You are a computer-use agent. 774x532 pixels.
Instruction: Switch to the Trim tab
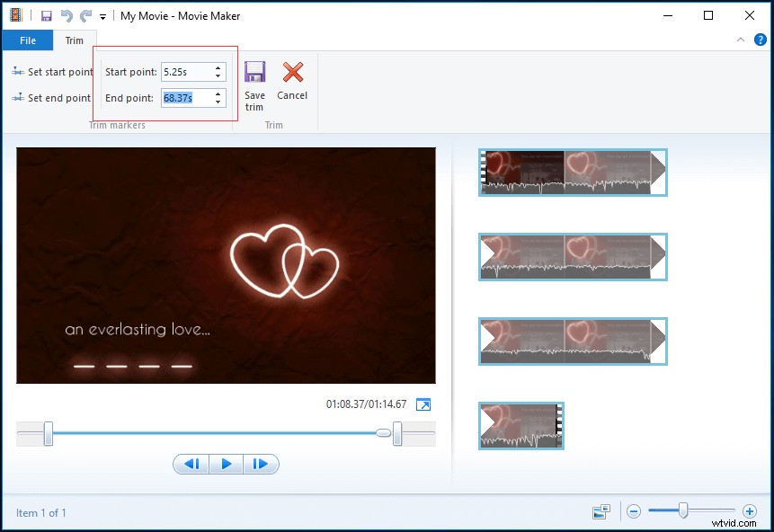75,40
